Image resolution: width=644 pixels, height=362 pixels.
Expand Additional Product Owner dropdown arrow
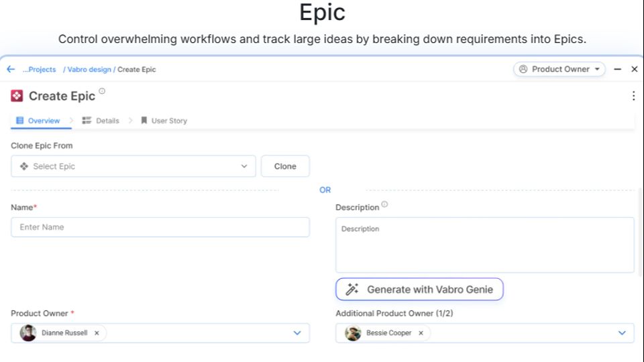(622, 333)
